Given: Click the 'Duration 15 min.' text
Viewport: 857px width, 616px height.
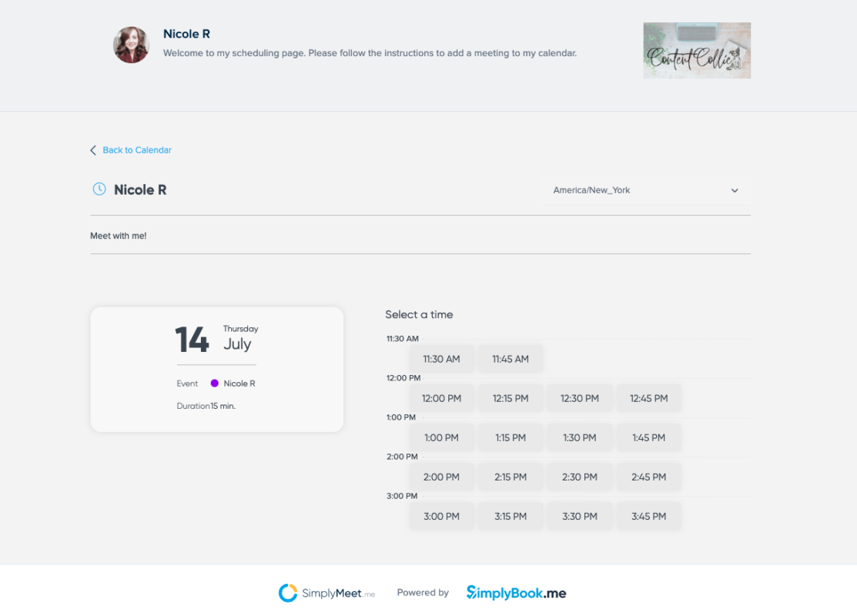Looking at the screenshot, I should [x=206, y=406].
